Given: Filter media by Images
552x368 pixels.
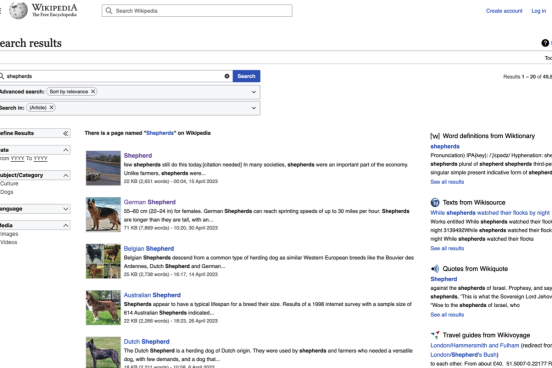Looking at the screenshot, I should pos(9,234).
